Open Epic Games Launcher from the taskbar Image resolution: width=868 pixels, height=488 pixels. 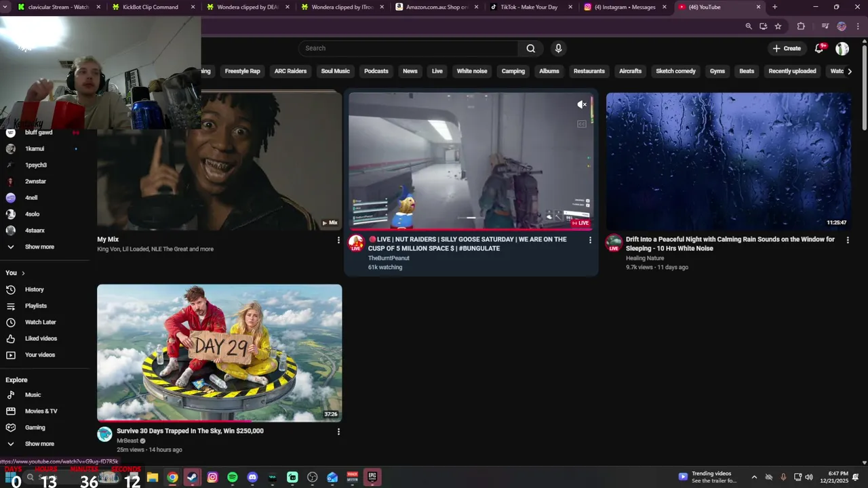(x=372, y=477)
